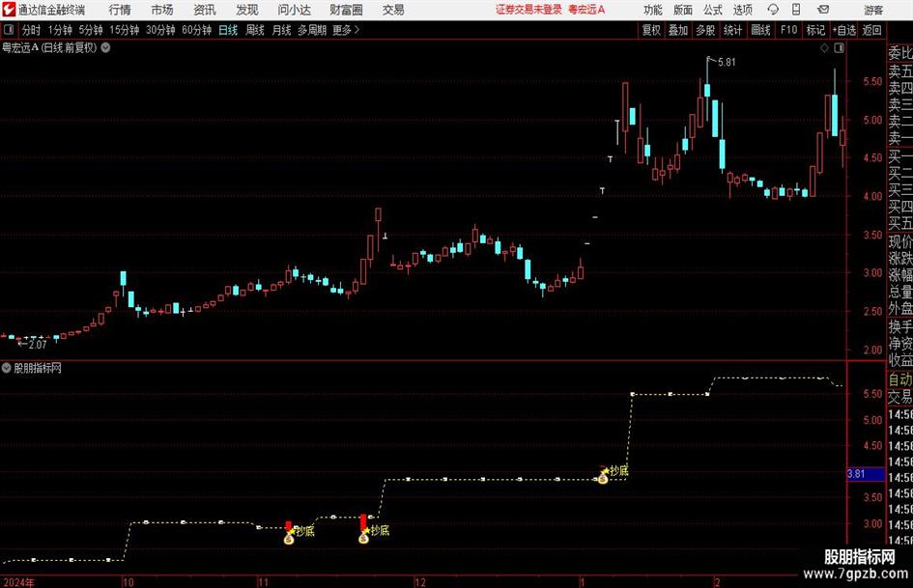
Task: Click the diamond icon above the chart
Action: [824, 48]
